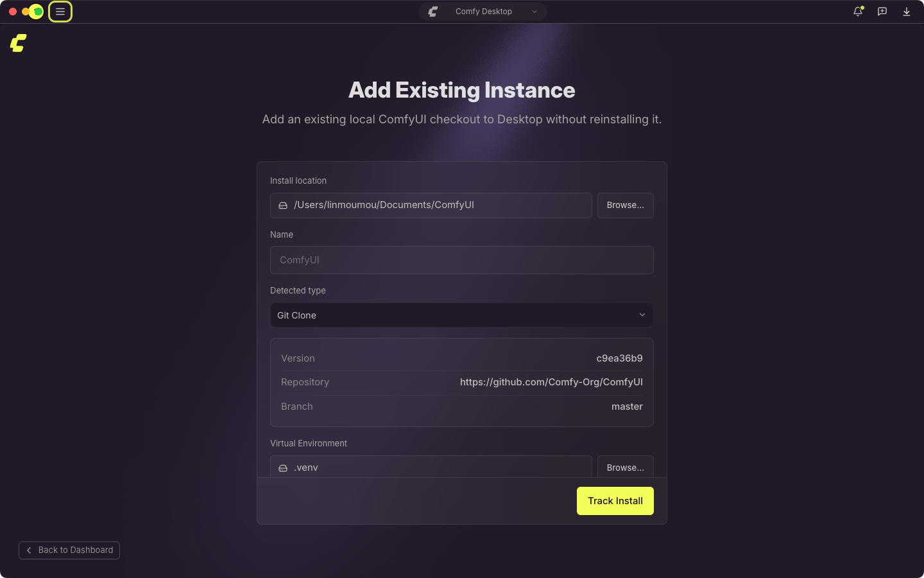Open the downloads arrow icon

907,12
